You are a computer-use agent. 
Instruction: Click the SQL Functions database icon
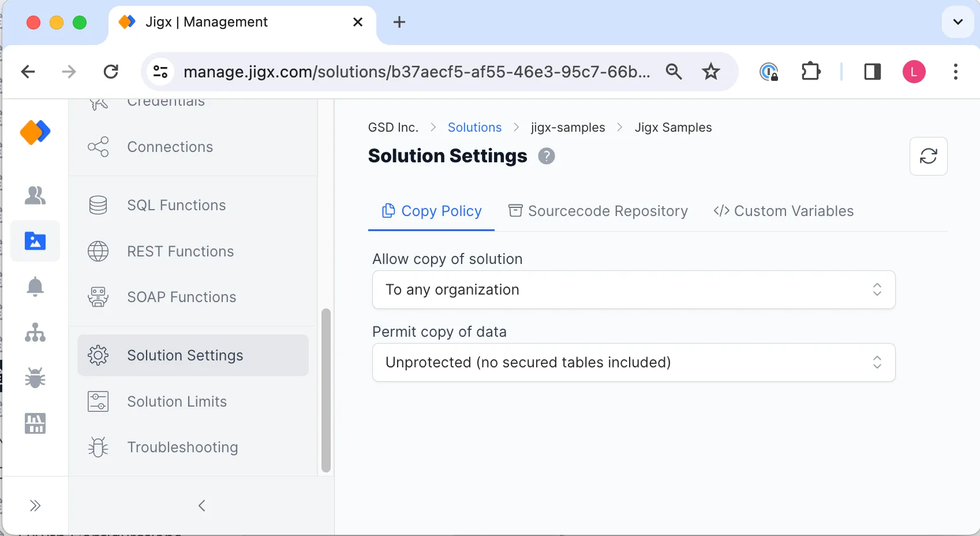click(98, 205)
